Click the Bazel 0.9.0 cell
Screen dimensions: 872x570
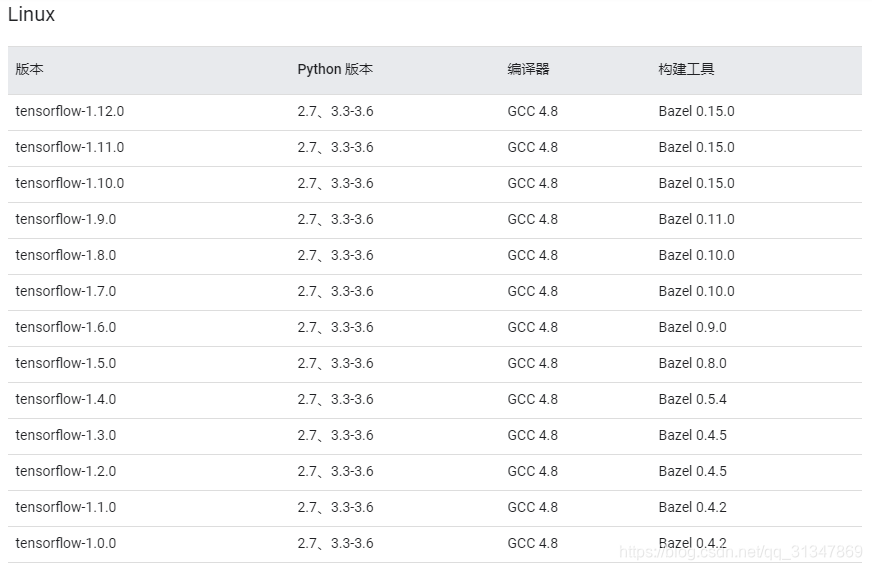pos(692,327)
